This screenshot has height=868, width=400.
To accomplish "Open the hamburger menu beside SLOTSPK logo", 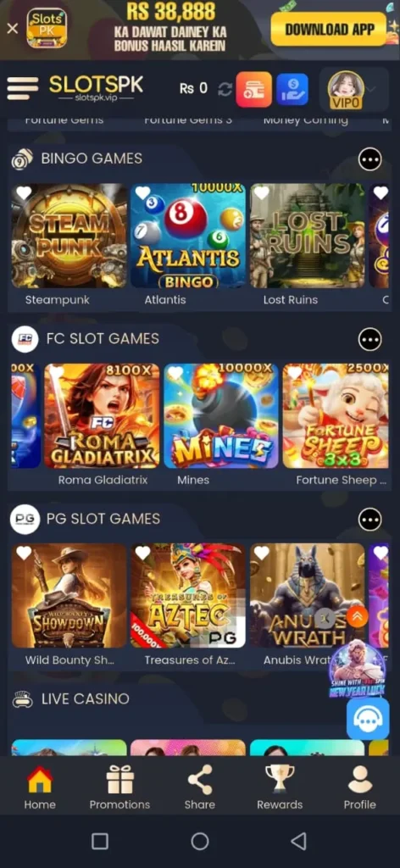I will point(23,88).
